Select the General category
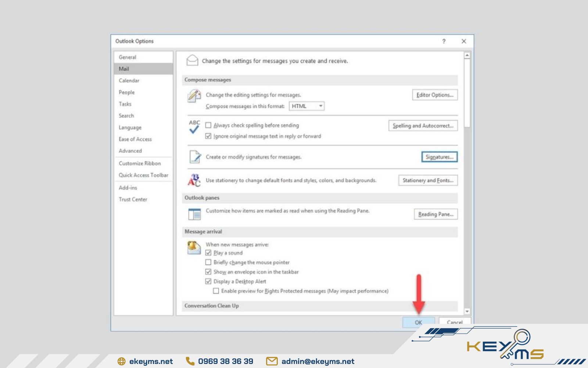Image resolution: width=588 pixels, height=368 pixels. click(x=143, y=57)
